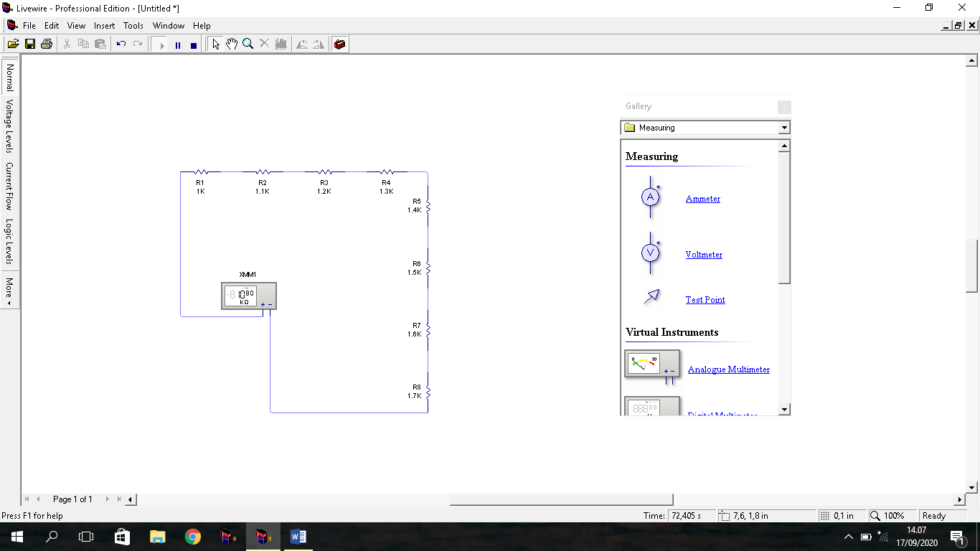Click the Rotate right toolbar icon

319,44
